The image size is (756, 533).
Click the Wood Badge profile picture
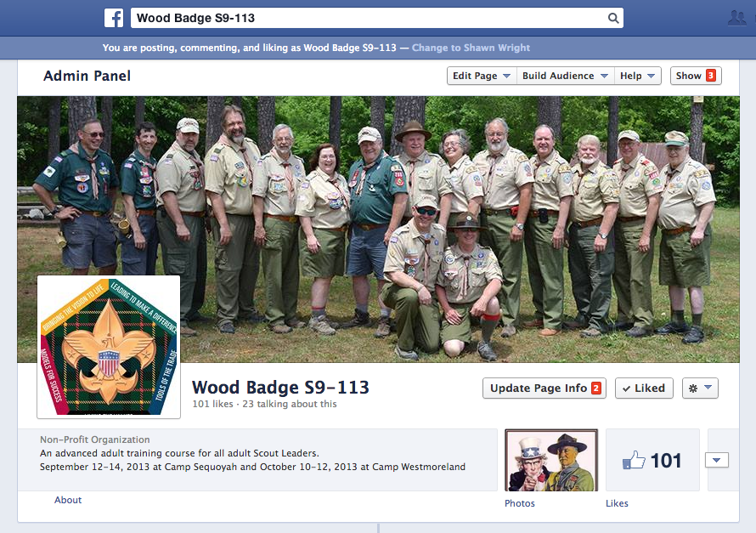coord(109,347)
